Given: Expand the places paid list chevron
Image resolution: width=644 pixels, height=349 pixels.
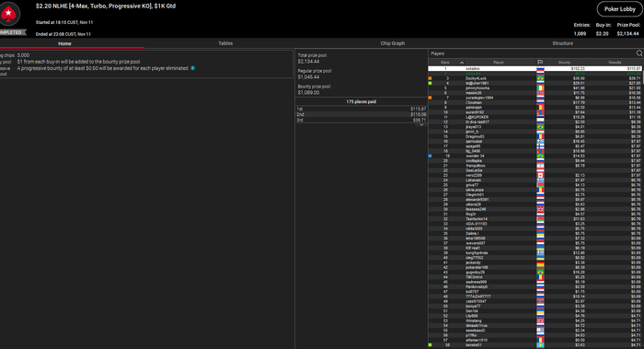Looking at the screenshot, I should point(421,124).
